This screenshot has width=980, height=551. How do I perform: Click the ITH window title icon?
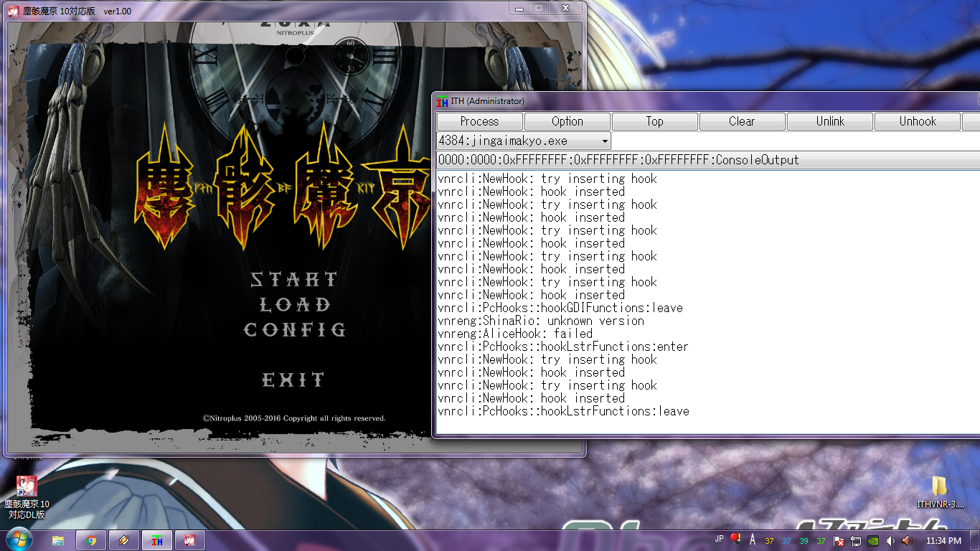click(442, 101)
